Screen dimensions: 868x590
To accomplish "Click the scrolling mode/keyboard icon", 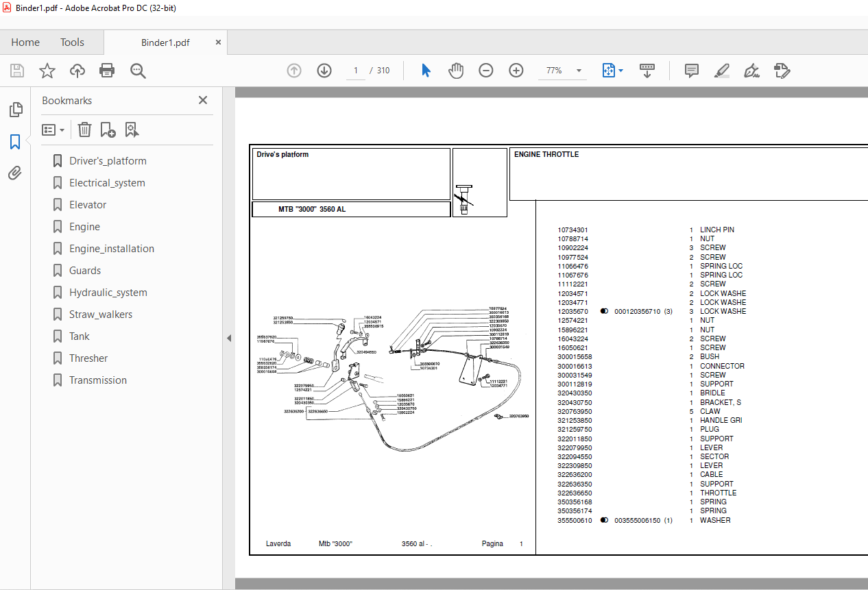I will tap(647, 71).
